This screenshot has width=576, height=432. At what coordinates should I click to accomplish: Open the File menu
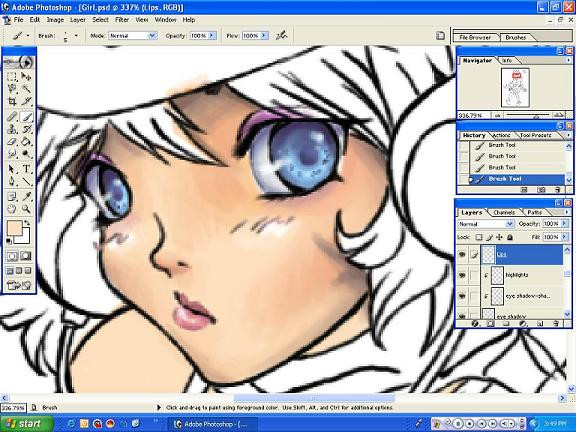(18, 20)
